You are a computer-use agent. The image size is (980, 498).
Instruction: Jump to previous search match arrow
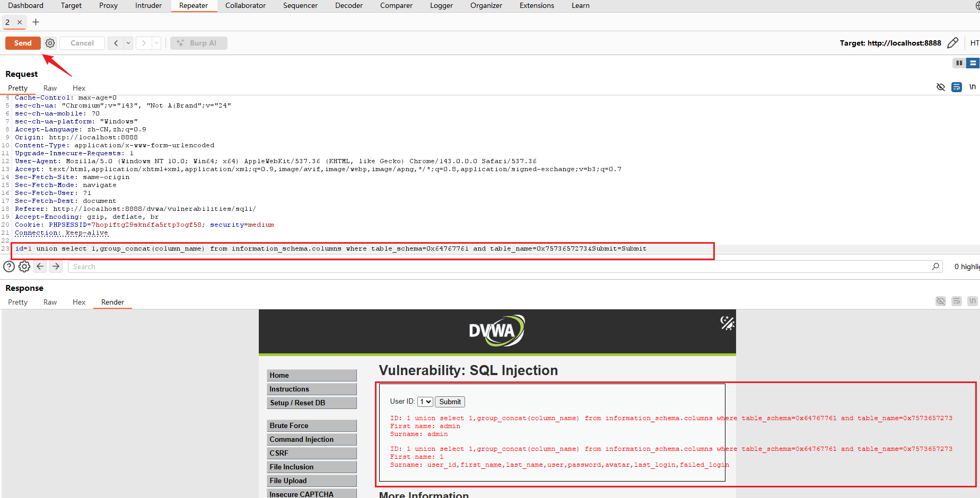point(40,266)
